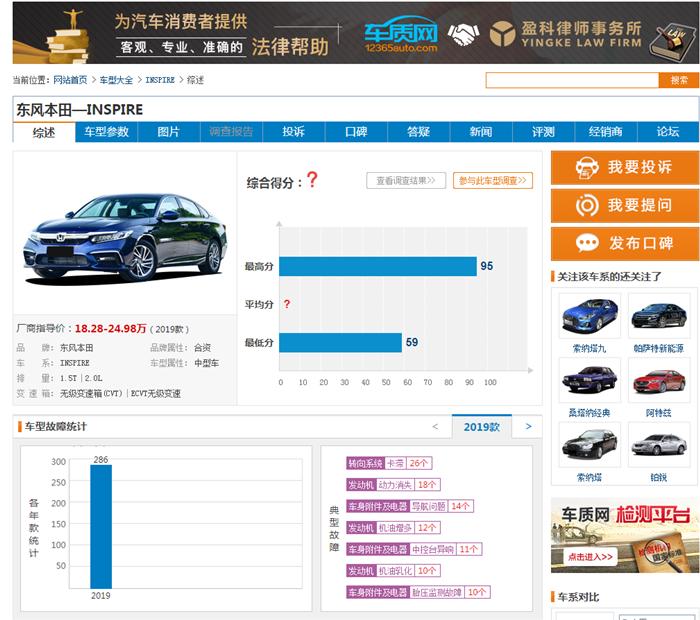Viewport: 700px width, 620px height.
Task: Open the 阿特兹 red car thumbnail
Action: [x=659, y=380]
